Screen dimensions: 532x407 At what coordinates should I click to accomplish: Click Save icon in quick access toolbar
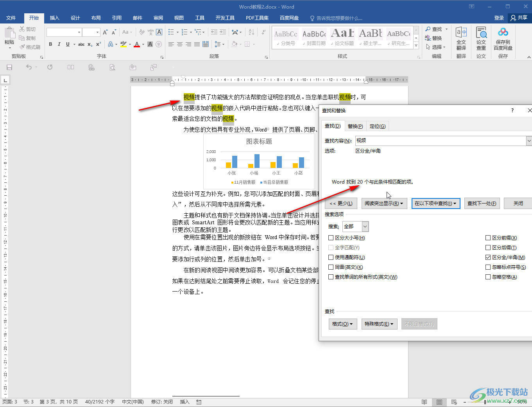pyautogui.click(x=9, y=67)
